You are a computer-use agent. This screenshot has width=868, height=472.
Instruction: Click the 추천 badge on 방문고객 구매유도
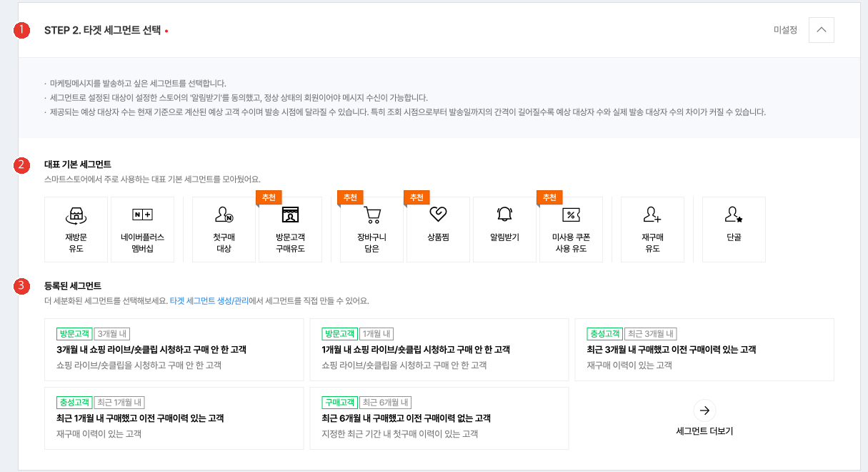click(269, 197)
